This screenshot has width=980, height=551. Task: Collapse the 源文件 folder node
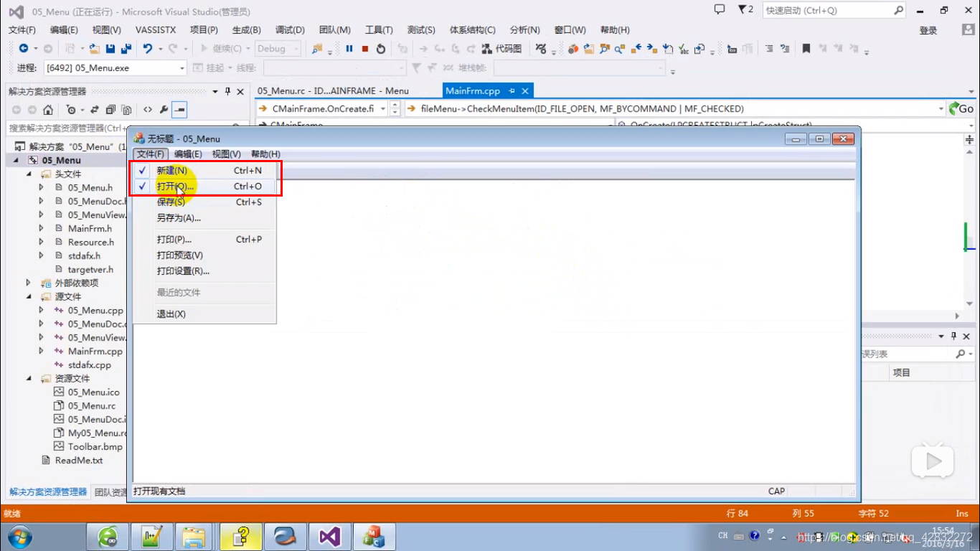coord(29,297)
